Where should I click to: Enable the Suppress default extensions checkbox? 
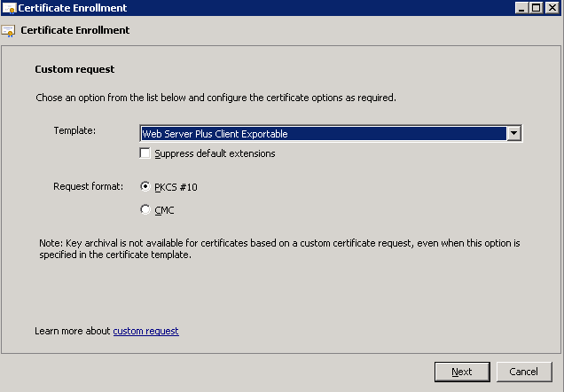(145, 153)
